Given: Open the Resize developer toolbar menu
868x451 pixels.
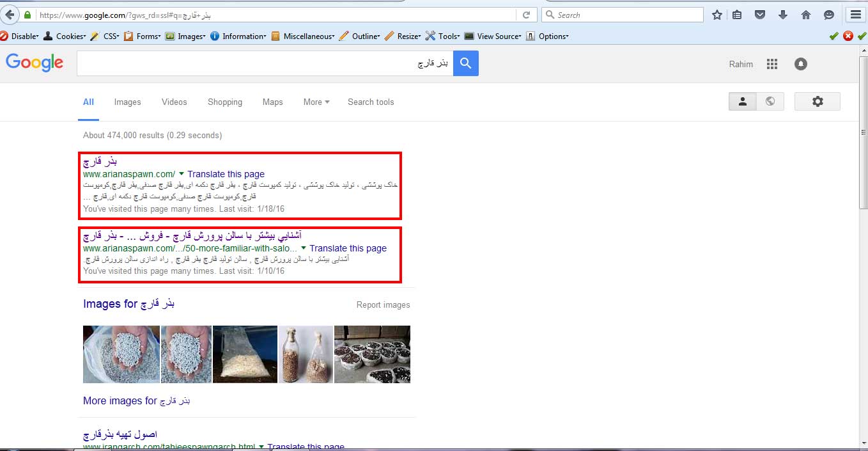Looking at the screenshot, I should point(403,36).
